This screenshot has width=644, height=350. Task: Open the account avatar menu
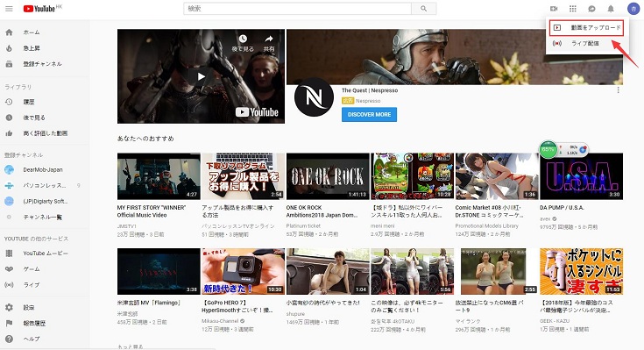click(x=633, y=9)
